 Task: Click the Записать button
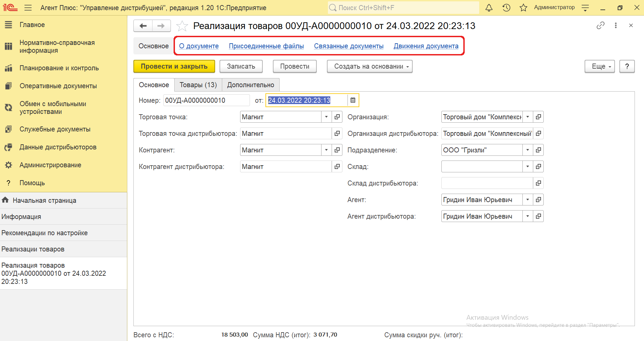point(241,67)
